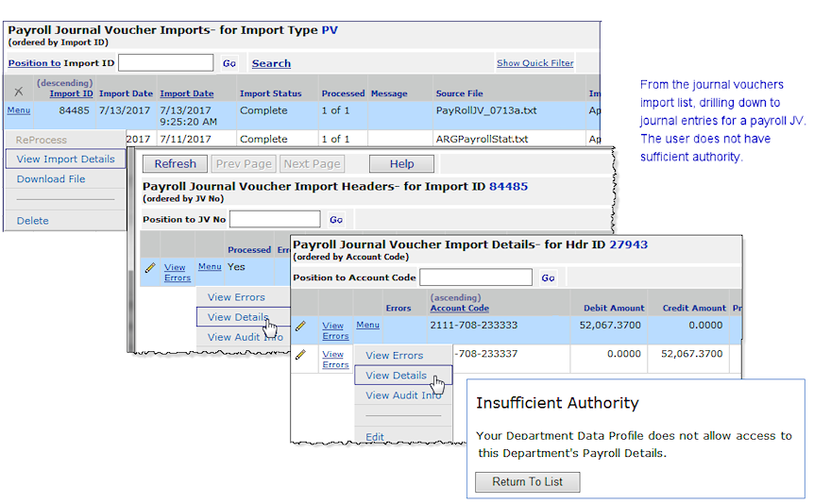Open the Menu link for import 84485
The width and height of the screenshot is (814, 504).
coord(19,110)
